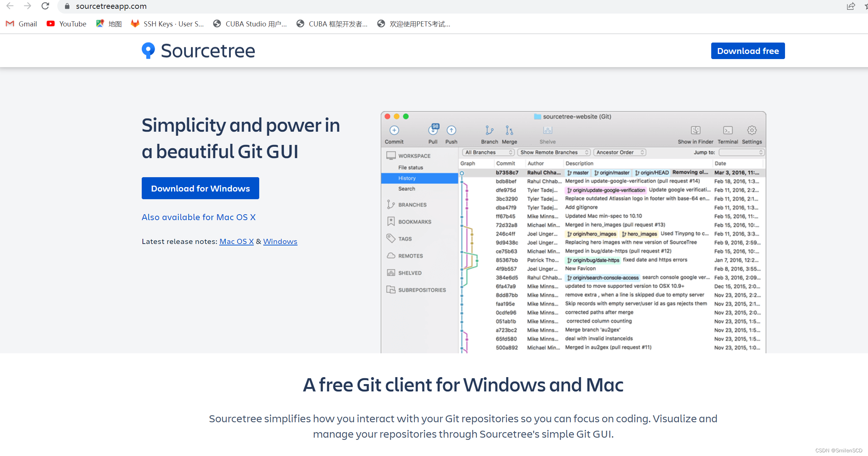Click the Settings gear icon
Screen dimensions: 868x456
click(x=752, y=130)
